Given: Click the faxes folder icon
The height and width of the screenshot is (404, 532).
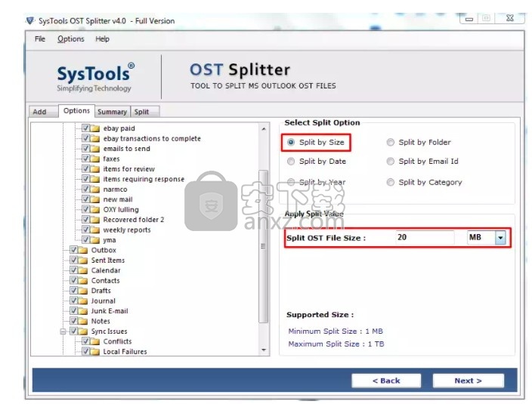Looking at the screenshot, I should pos(95,159).
